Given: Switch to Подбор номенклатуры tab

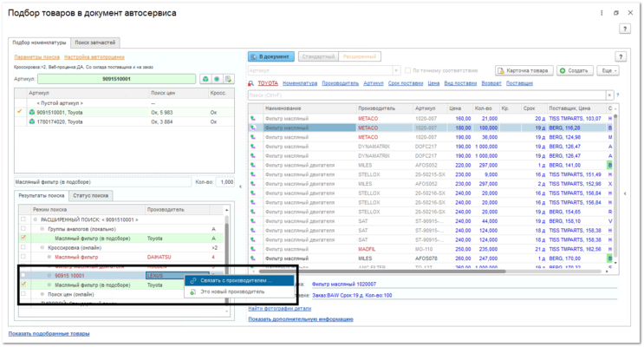Looking at the screenshot, I should [x=39, y=43].
